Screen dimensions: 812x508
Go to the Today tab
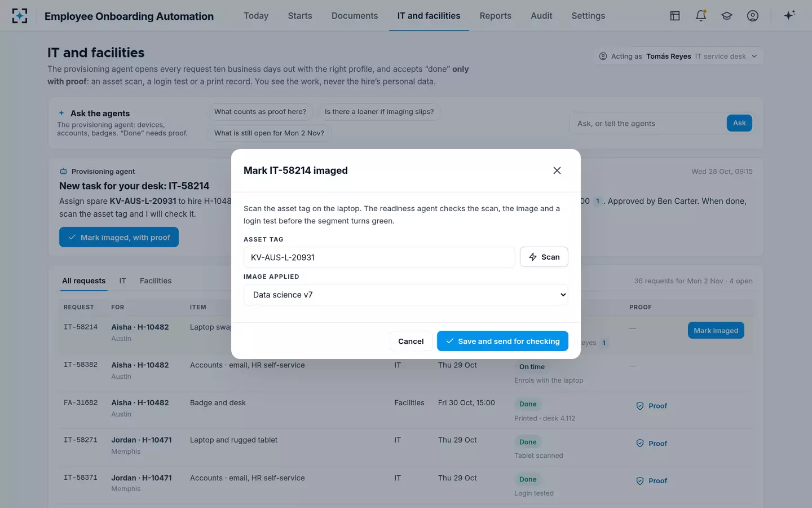tap(256, 16)
